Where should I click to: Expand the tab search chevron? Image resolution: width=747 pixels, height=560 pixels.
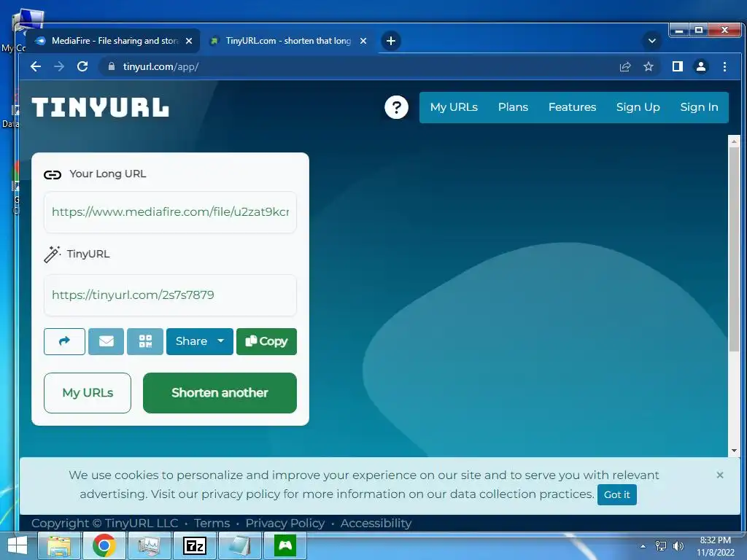point(651,41)
